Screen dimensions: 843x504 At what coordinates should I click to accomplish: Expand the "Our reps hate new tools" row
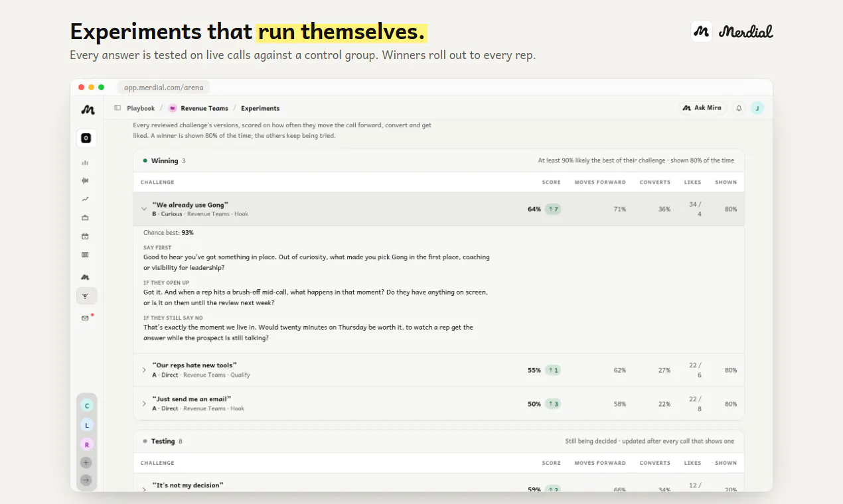pyautogui.click(x=144, y=370)
